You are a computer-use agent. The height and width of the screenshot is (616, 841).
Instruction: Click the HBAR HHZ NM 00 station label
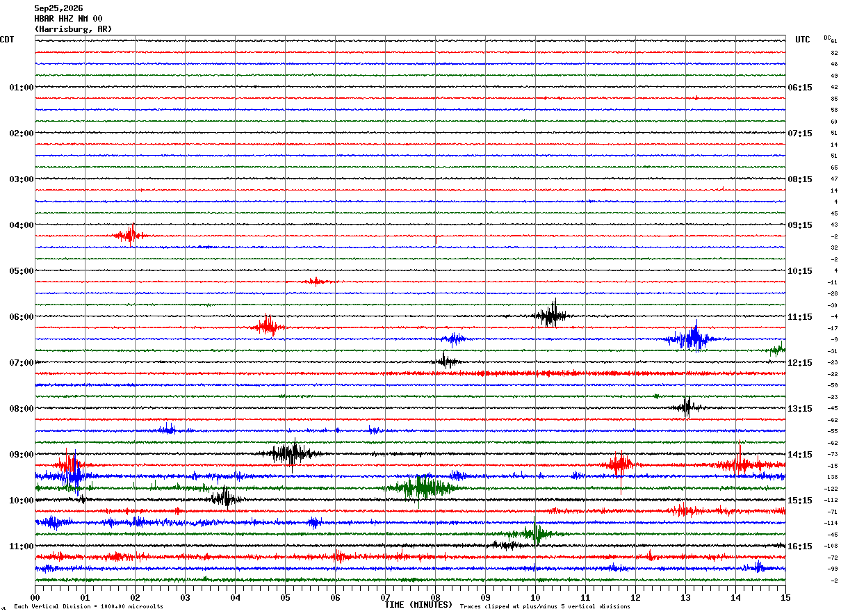pyautogui.click(x=68, y=19)
